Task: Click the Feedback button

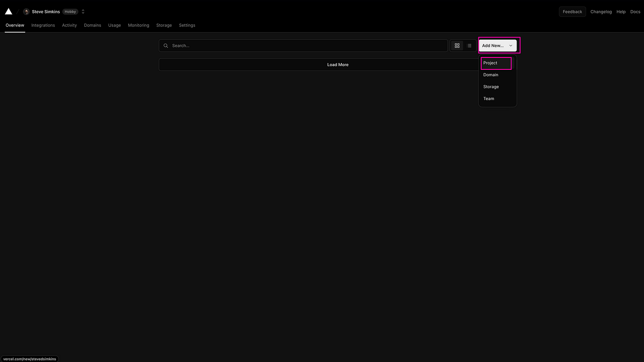Action: coord(572,11)
